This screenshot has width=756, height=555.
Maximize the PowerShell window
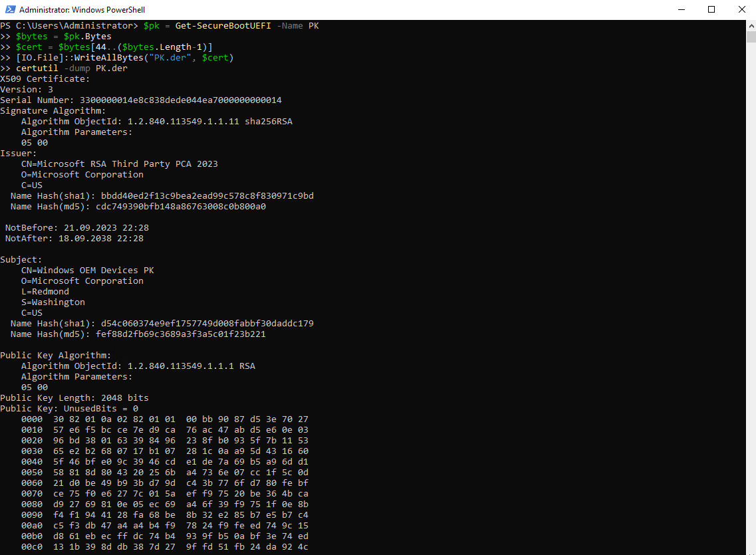coord(711,9)
